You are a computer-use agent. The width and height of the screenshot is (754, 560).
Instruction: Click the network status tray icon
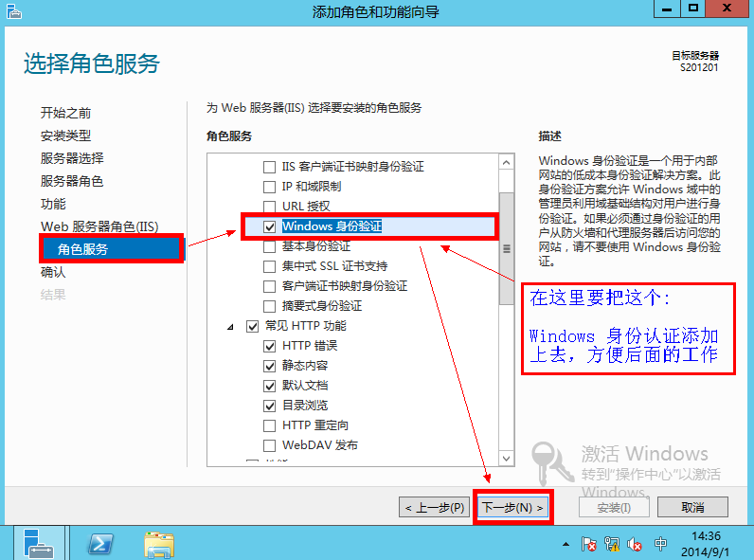tap(612, 544)
